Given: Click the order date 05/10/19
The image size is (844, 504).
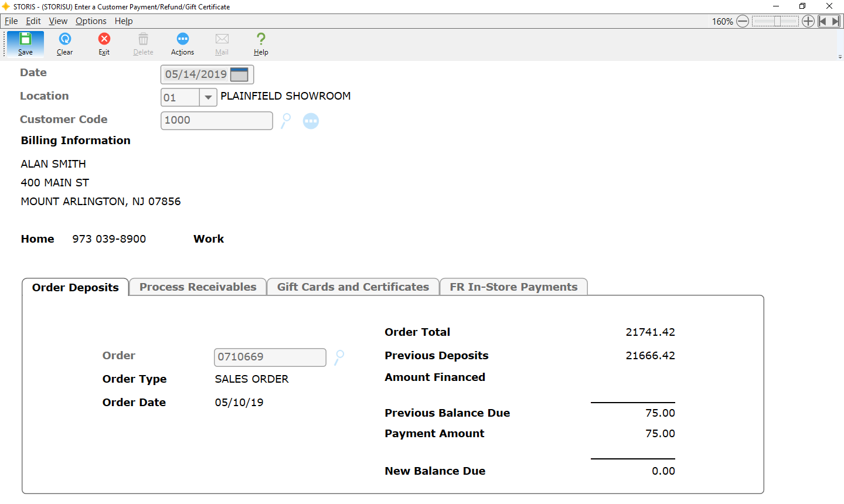Looking at the screenshot, I should click(x=239, y=403).
